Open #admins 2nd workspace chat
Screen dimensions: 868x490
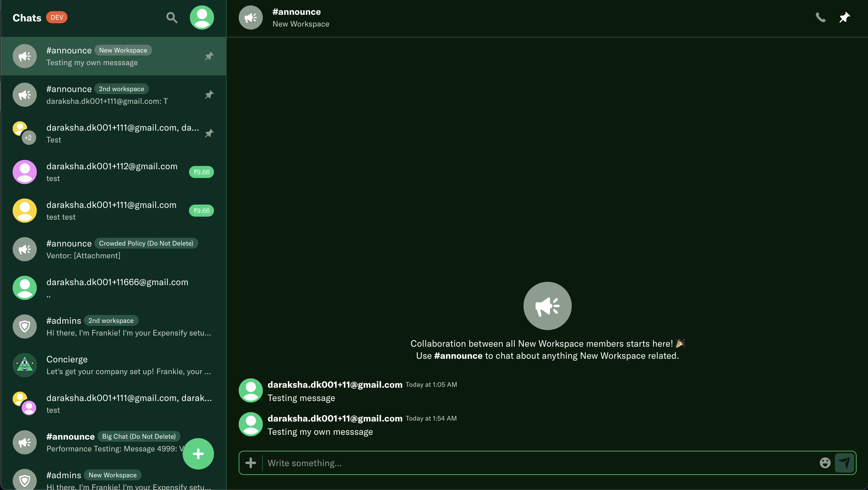pyautogui.click(x=113, y=326)
